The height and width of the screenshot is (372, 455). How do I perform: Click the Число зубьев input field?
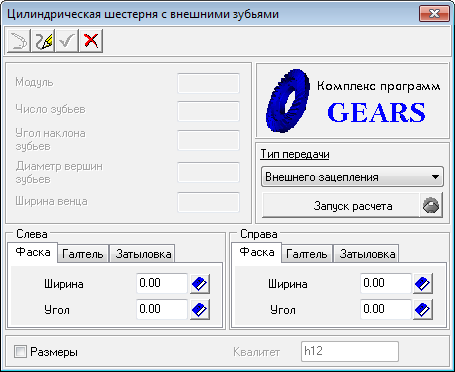click(x=208, y=111)
